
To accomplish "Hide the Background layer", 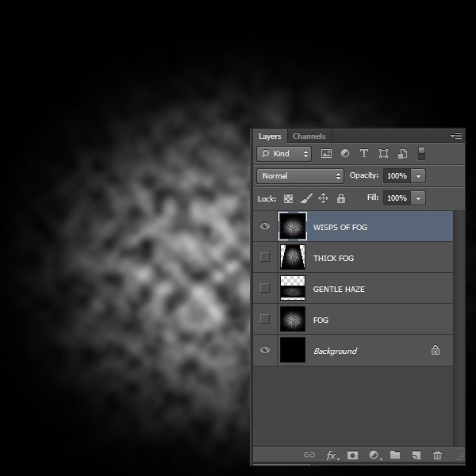I will [x=265, y=350].
